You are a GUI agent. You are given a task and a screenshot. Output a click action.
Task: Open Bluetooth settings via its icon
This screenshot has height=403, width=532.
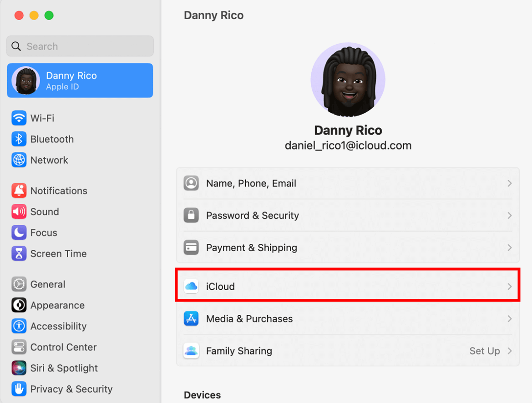click(19, 139)
